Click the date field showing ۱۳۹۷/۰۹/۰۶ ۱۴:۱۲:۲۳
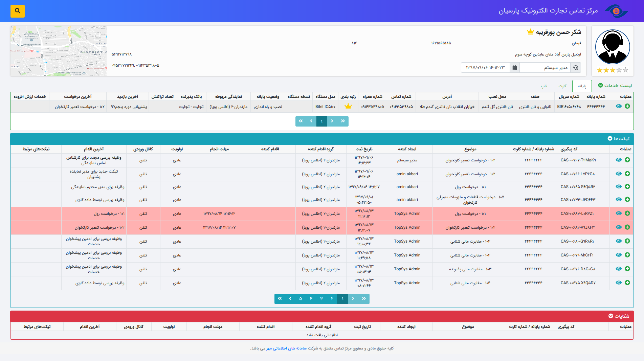The height and width of the screenshot is (361, 644). pyautogui.click(x=485, y=68)
